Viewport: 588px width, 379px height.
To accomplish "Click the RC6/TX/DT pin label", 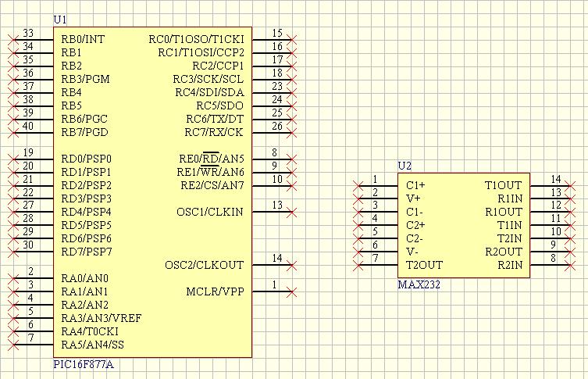I will coord(215,119).
